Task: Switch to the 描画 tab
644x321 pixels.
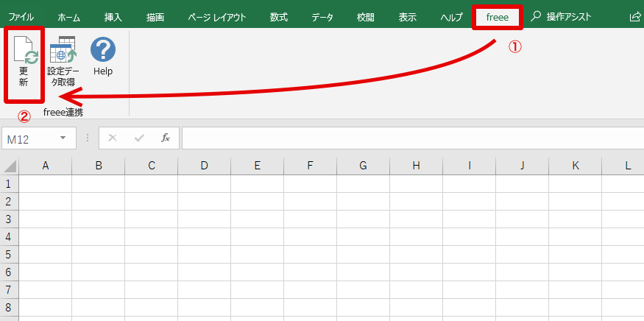Action: (155, 17)
